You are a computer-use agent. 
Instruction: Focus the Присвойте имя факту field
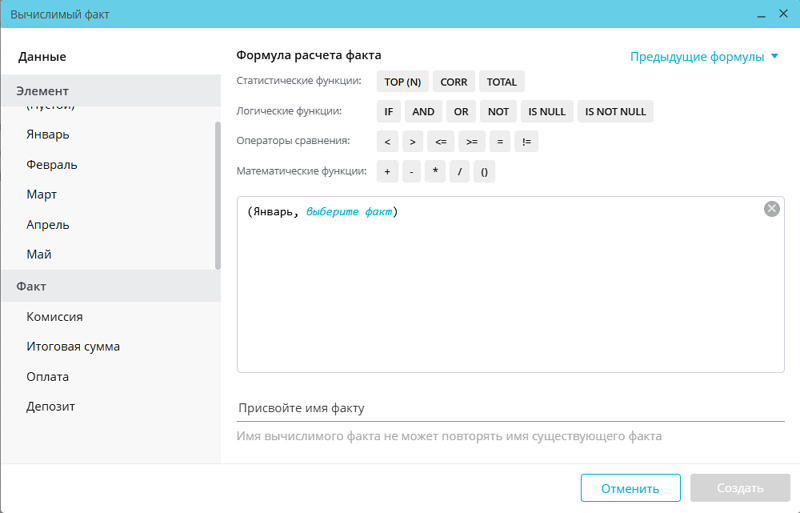[x=510, y=408]
